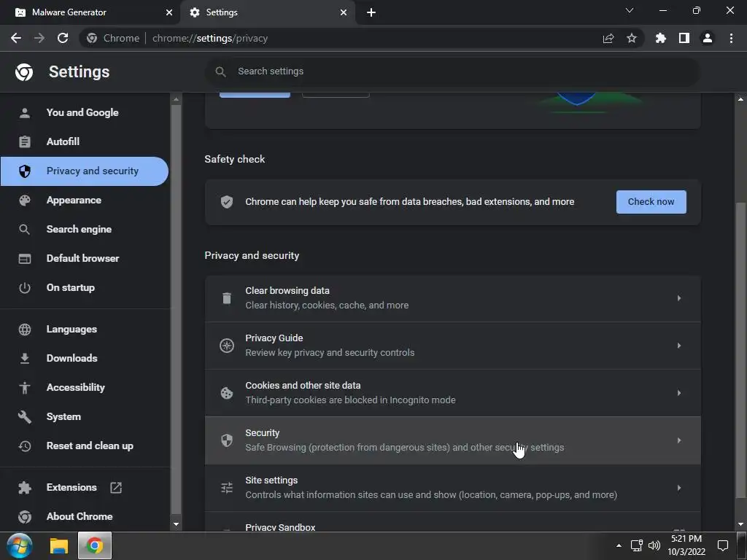
Task: Go back using the browser back arrow
Action: [16, 38]
